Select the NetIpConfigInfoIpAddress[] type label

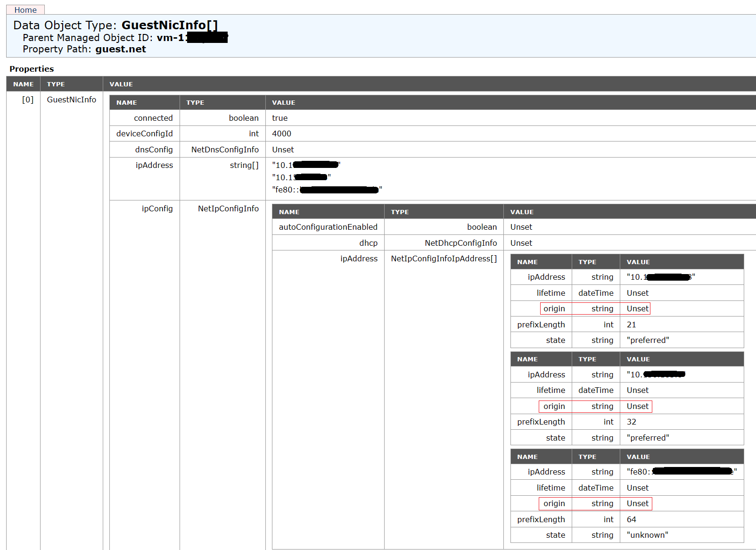point(444,258)
